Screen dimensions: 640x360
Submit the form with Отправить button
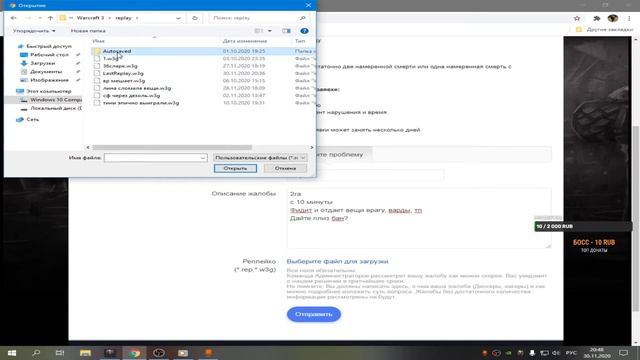click(x=313, y=314)
